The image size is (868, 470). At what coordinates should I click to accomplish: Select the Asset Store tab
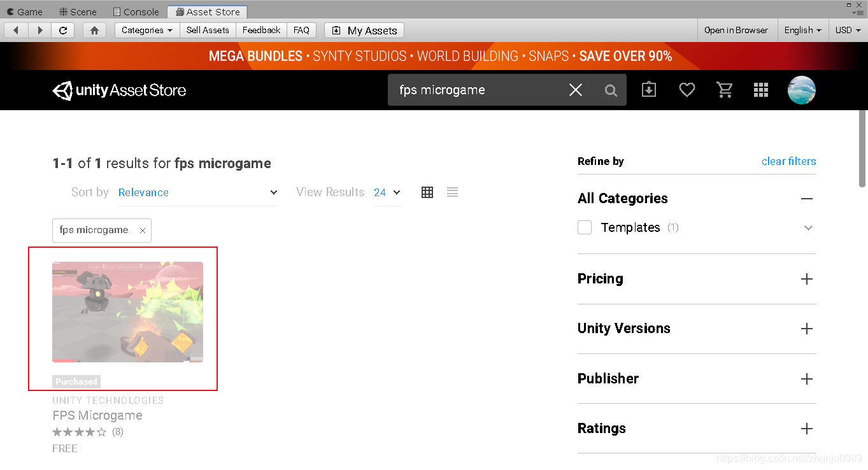pyautogui.click(x=208, y=11)
